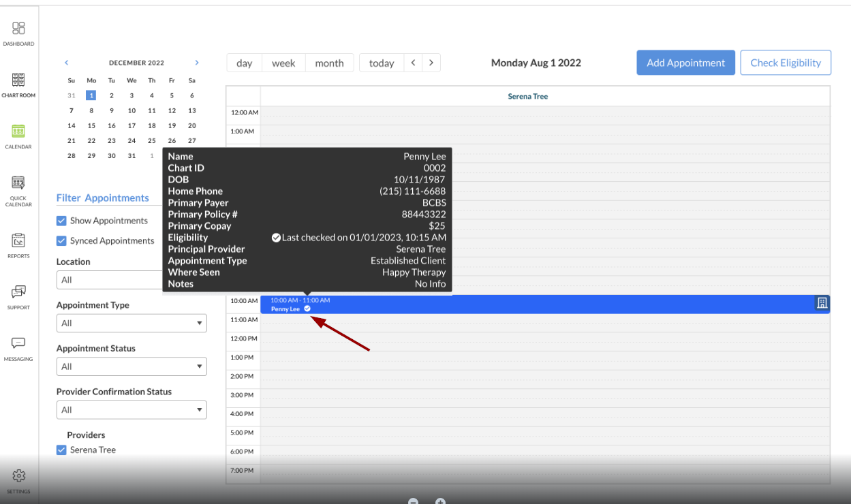The height and width of the screenshot is (504, 851).
Task: Go to next month in mini calendar
Action: pos(197,63)
